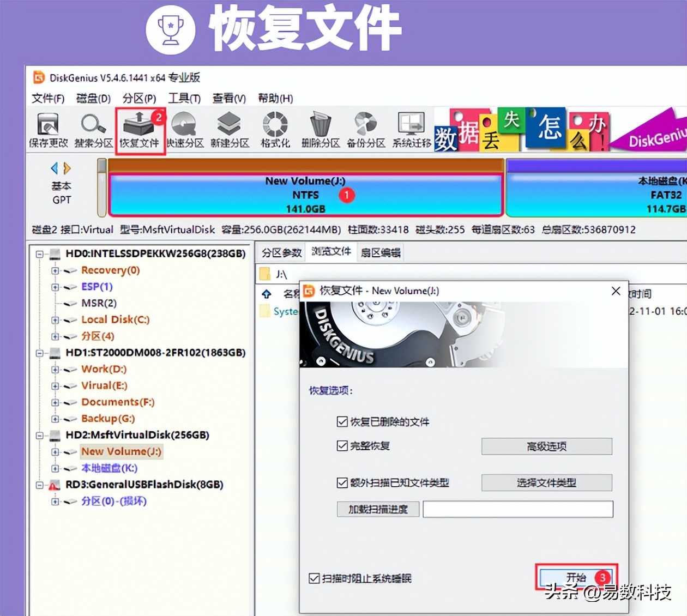
Task: Uncheck the 完整恢复 option
Action: [342, 445]
